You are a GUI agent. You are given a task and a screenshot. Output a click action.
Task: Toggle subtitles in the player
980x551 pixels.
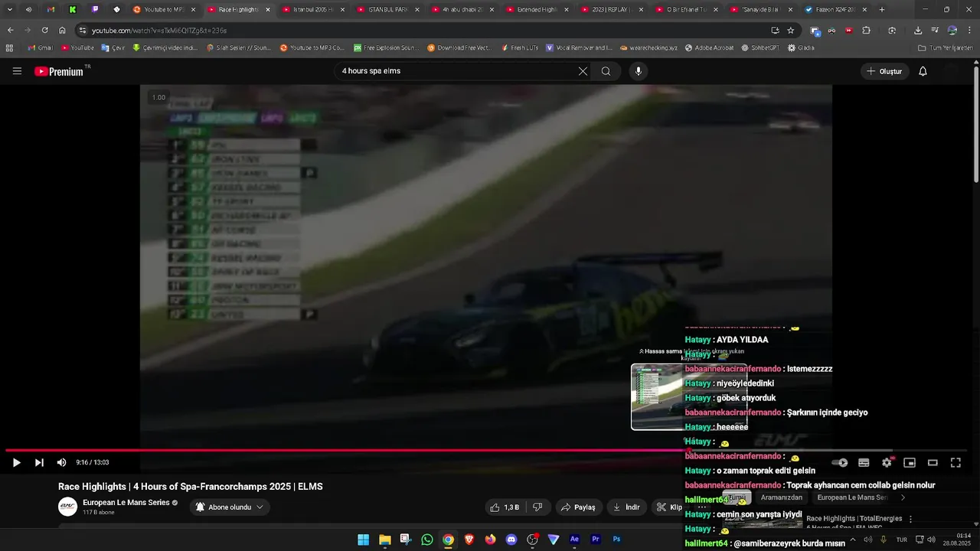pyautogui.click(x=864, y=462)
